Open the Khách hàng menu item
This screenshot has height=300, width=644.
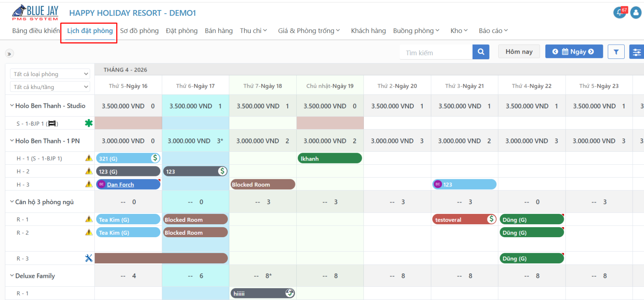tap(368, 31)
